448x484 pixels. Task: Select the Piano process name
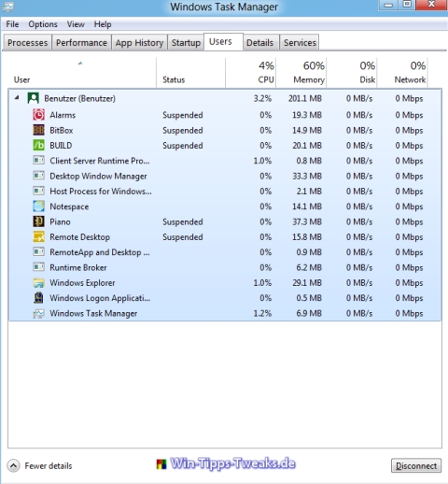pos(60,221)
